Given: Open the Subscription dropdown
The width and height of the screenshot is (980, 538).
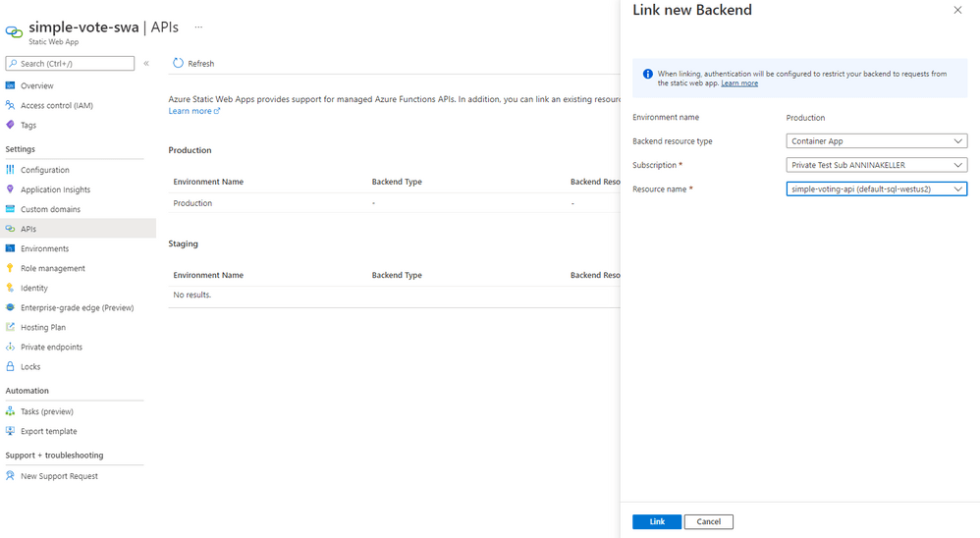Looking at the screenshot, I should (x=876, y=165).
